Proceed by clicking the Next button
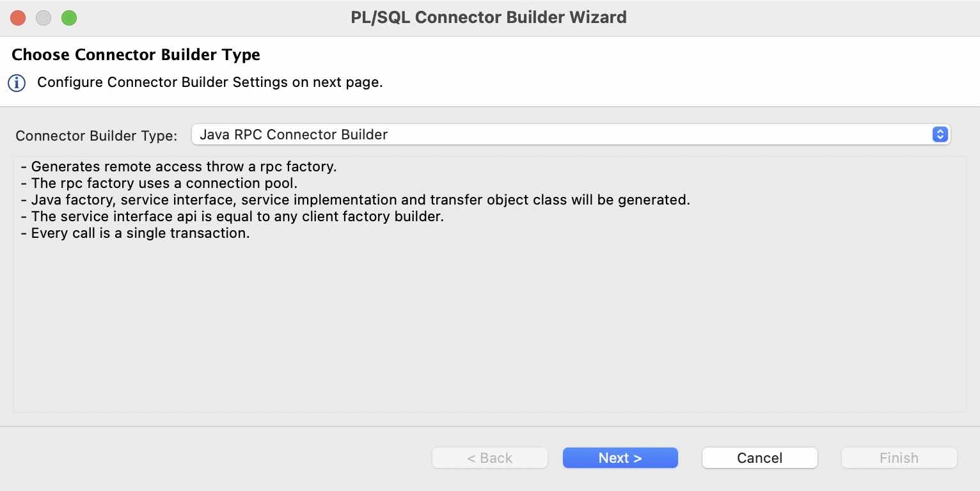This screenshot has width=980, height=491. pyautogui.click(x=619, y=458)
